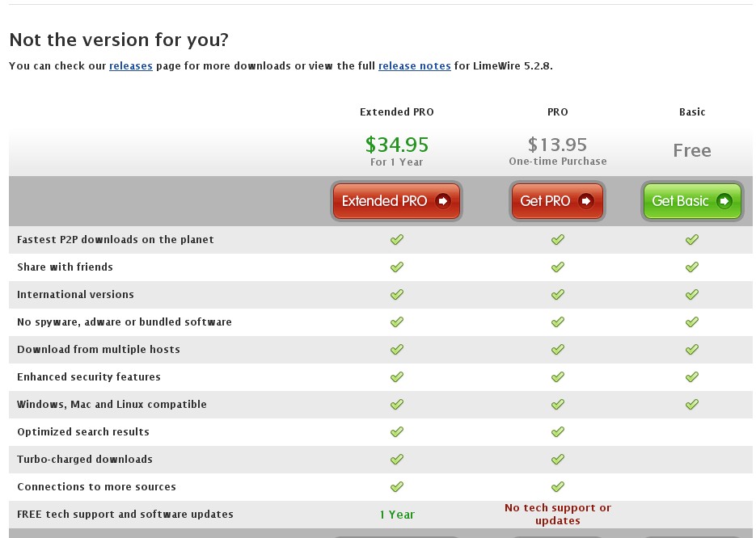This screenshot has width=756, height=538.
Task: Click the PRO checkmark for No spyware row
Action: click(x=558, y=322)
